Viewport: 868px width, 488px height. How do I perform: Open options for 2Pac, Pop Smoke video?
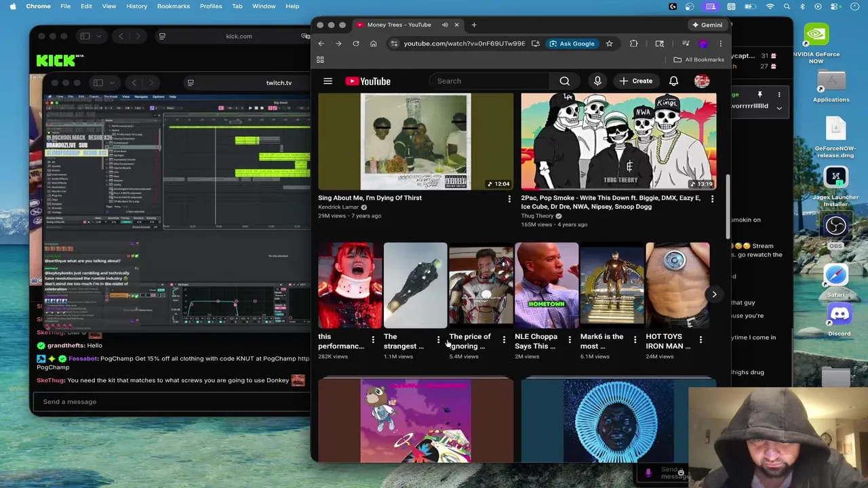(712, 199)
